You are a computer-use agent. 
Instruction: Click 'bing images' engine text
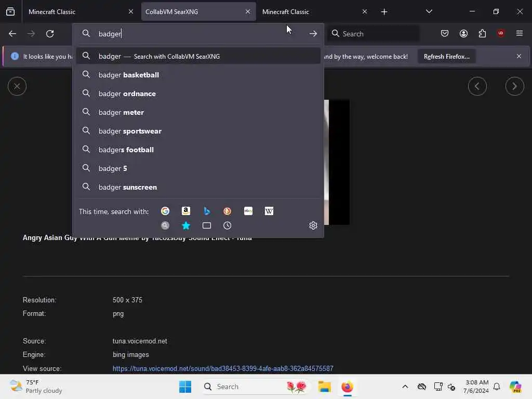tap(130, 354)
